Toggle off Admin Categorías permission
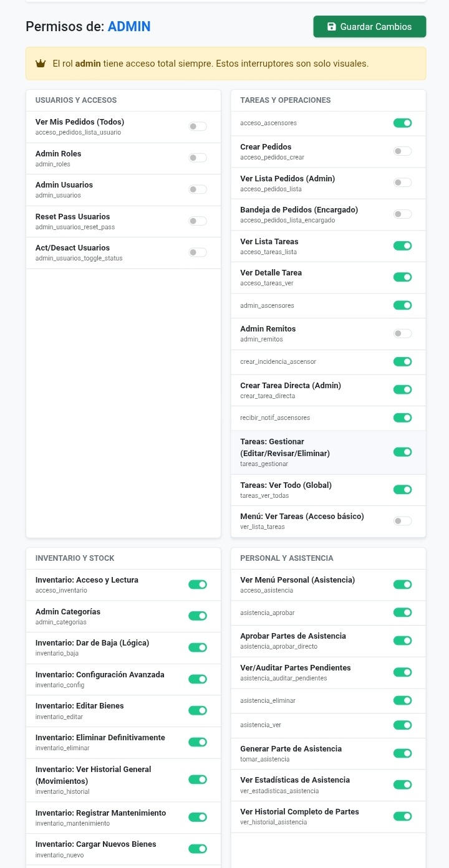 pyautogui.click(x=198, y=616)
